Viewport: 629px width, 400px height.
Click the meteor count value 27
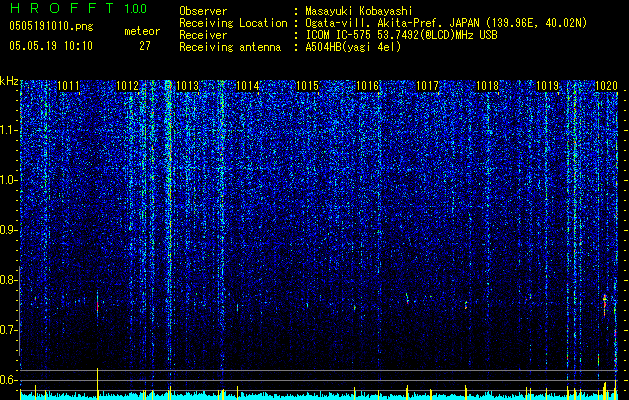[145, 46]
